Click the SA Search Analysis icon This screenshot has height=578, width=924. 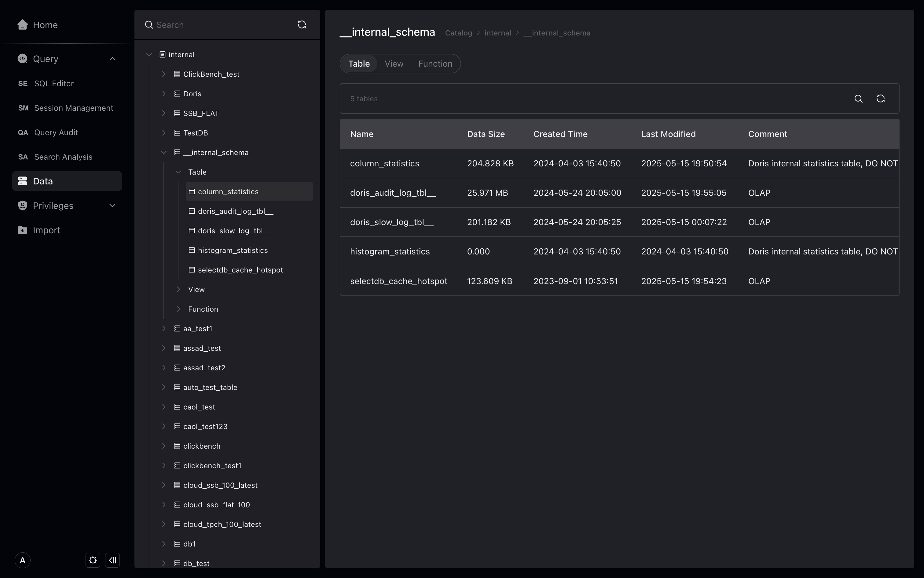[x=23, y=157]
